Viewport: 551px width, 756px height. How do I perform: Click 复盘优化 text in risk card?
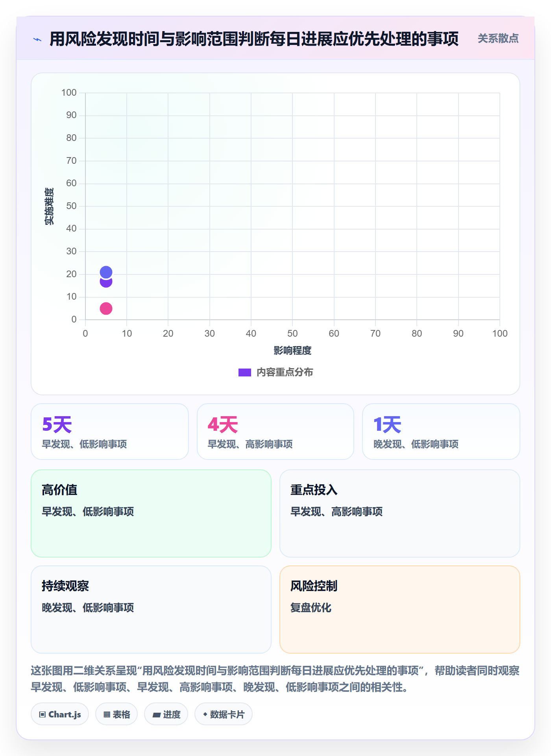tap(311, 608)
